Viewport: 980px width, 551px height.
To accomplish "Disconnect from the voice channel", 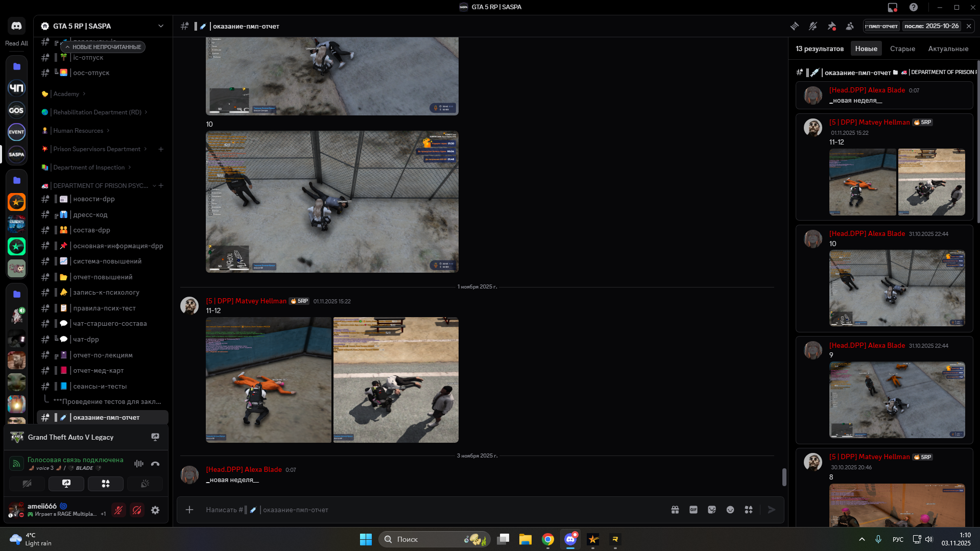I will click(x=155, y=464).
